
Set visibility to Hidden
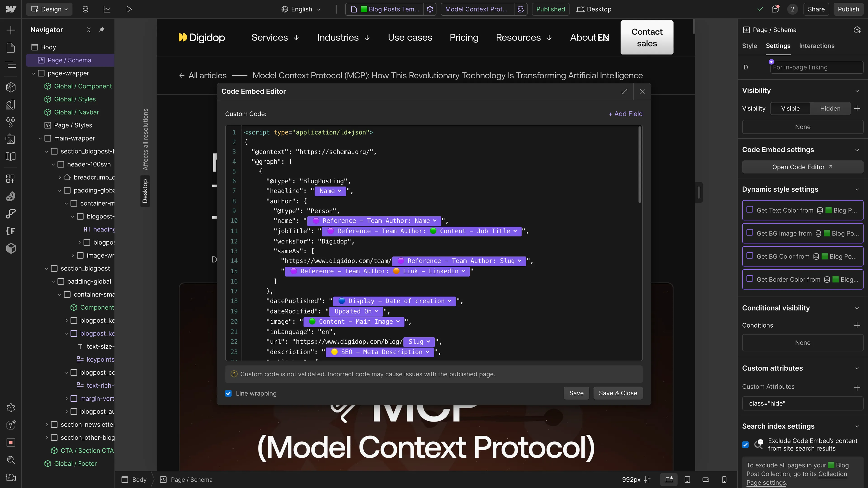click(830, 108)
